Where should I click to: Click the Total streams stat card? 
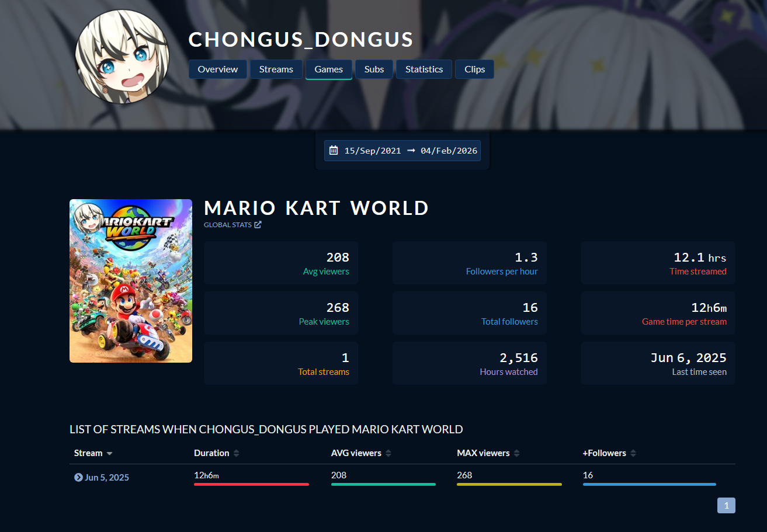[x=281, y=363]
